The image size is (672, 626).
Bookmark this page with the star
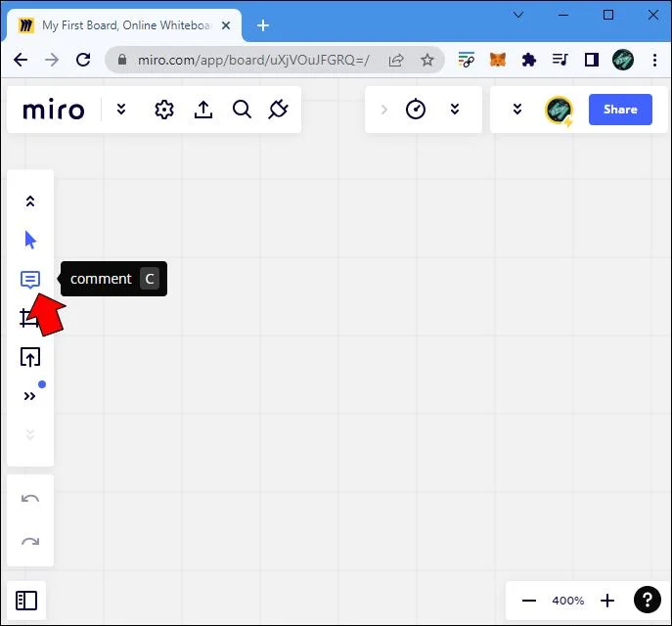[426, 60]
